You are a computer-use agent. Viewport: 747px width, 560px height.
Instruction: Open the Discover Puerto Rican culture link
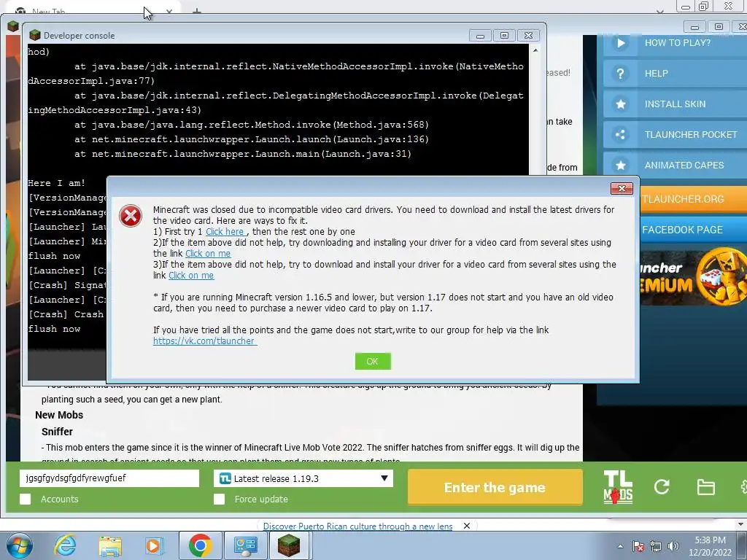coord(357,526)
